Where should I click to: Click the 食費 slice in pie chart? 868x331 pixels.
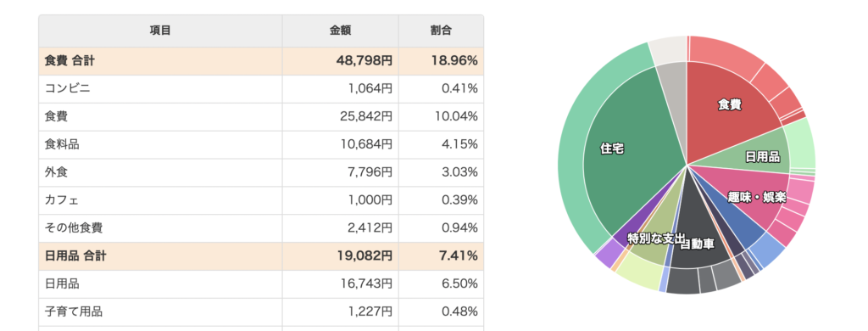(730, 104)
